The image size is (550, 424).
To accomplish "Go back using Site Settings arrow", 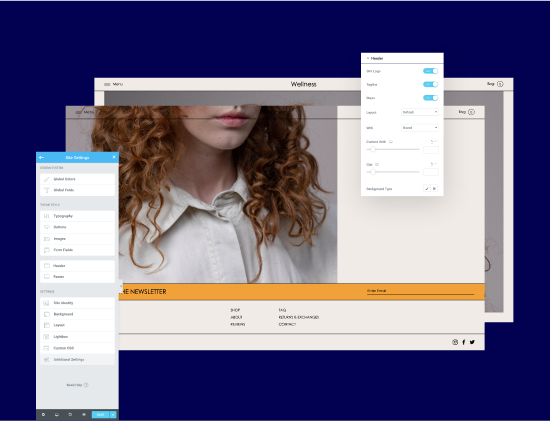I will point(41,157).
